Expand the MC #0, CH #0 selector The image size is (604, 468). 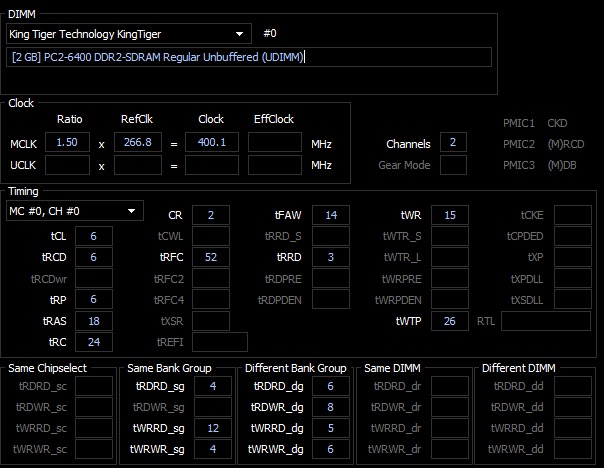coord(75,211)
